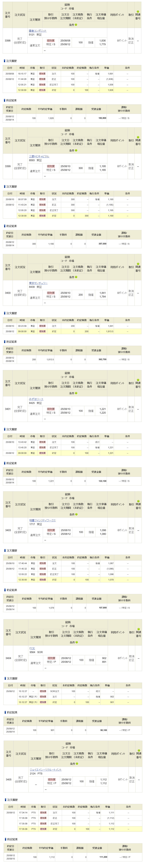Click the 条件 help icon for order 3404
The width and height of the screenshot is (147, 868).
[x=76, y=642]
